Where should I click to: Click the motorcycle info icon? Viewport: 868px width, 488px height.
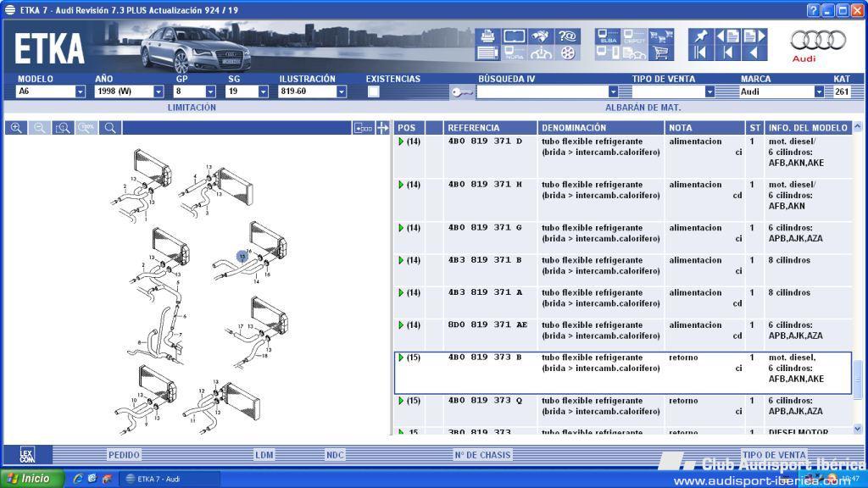pyautogui.click(x=541, y=53)
